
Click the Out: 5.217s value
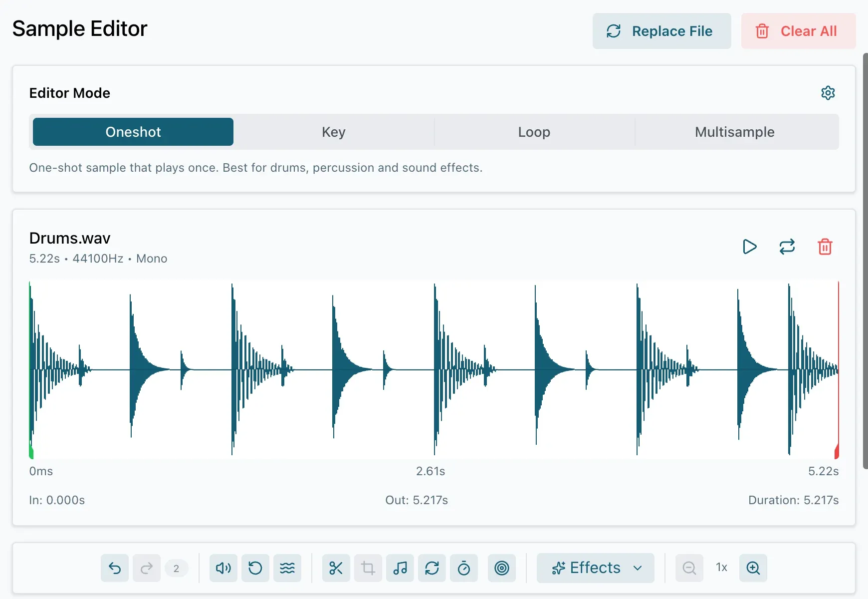(417, 500)
